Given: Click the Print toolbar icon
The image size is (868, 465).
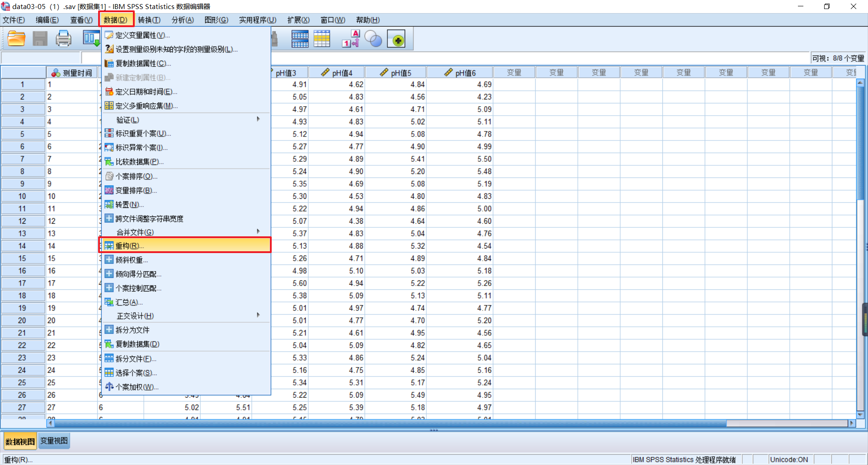Looking at the screenshot, I should pos(63,39).
